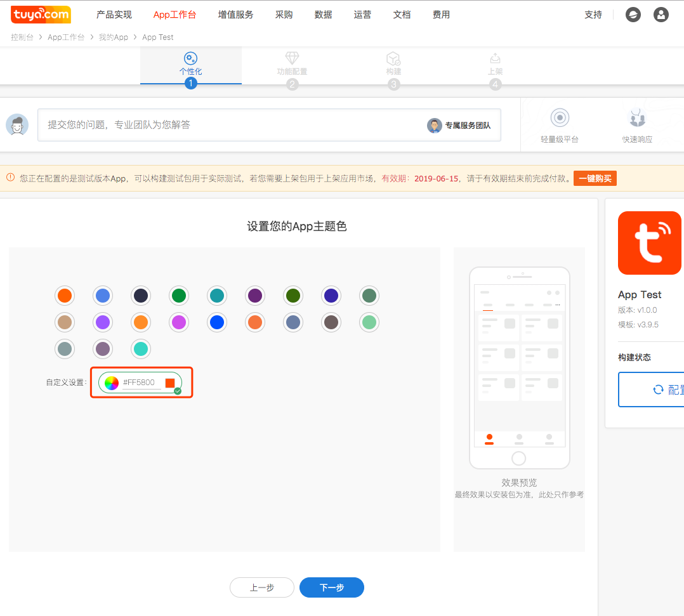684x616 pixels.
Task: Click the tuya.com logo
Action: click(x=41, y=15)
